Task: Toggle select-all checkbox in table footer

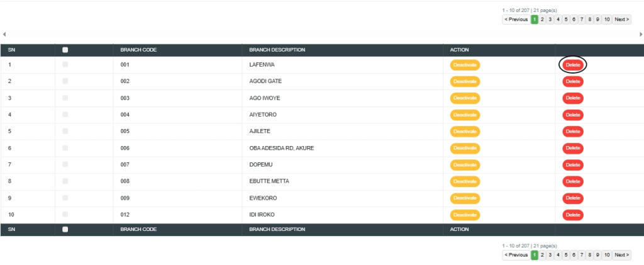Action: 65,230
